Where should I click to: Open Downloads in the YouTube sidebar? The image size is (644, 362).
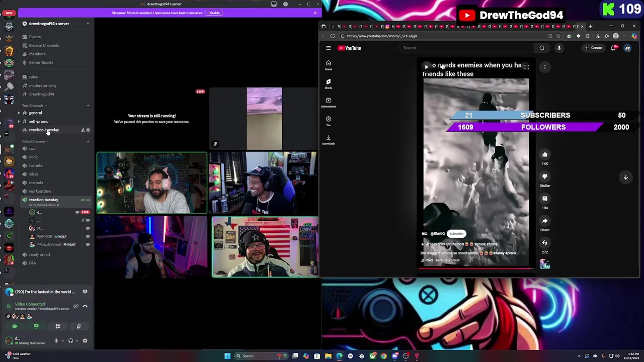coord(329,139)
